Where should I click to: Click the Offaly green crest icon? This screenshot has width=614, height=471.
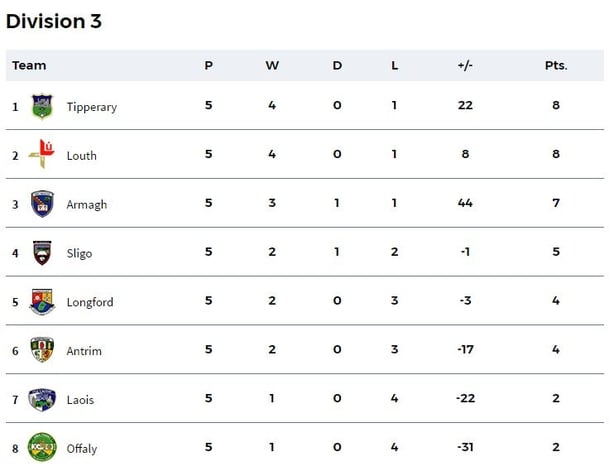tap(42, 447)
